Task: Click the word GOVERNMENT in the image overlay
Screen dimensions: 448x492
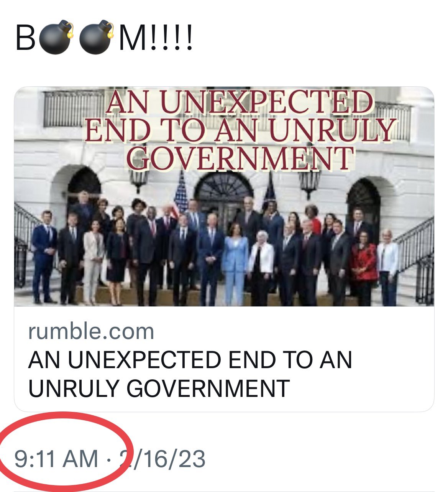Action: pos(240,158)
